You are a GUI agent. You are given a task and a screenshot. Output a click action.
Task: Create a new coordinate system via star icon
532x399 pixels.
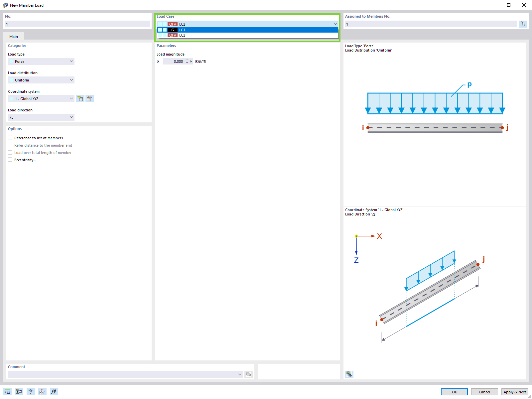coord(80,98)
